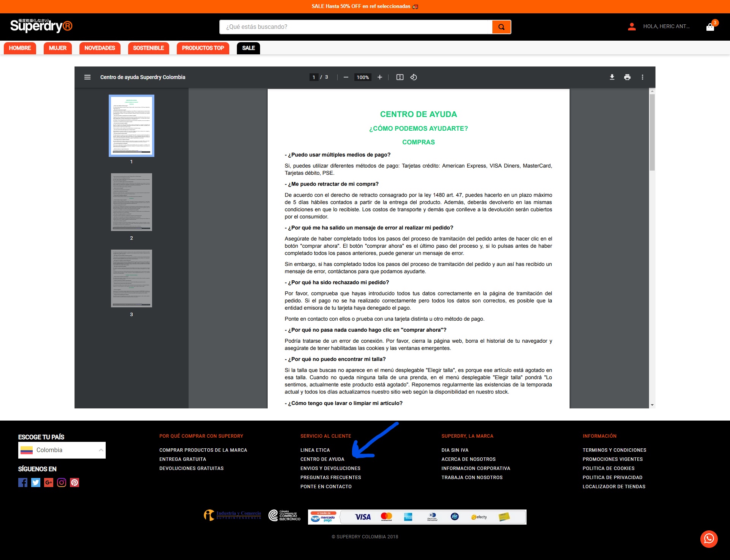Open LOCALIZADOR DE TIENDAS link
Screen dimensions: 730x560
point(614,487)
